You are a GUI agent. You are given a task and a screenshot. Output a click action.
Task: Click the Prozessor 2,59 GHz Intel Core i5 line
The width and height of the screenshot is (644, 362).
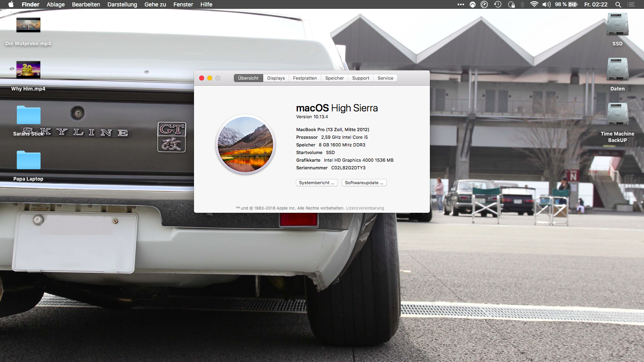click(332, 137)
